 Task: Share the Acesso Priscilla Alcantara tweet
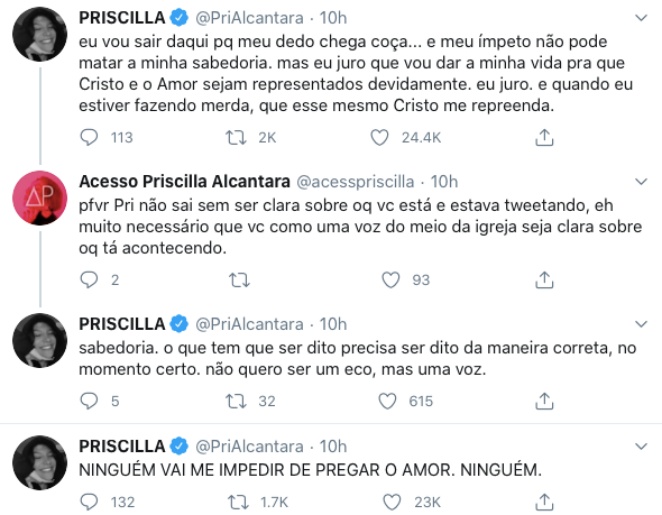click(545, 280)
